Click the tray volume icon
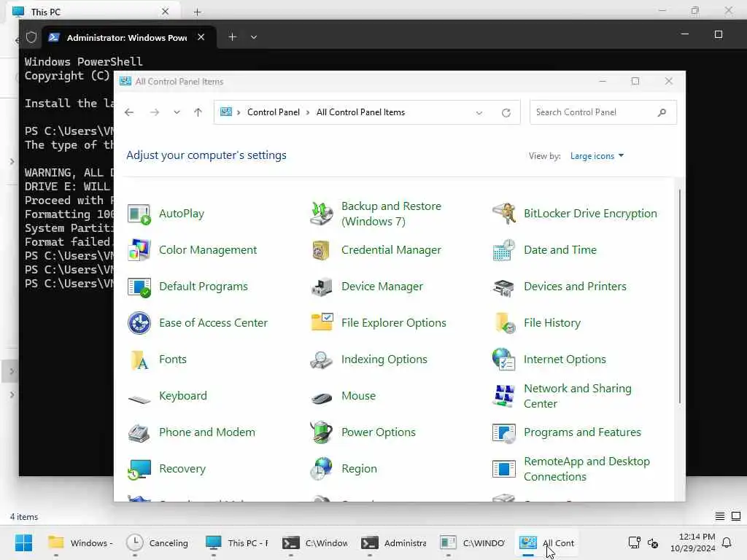 653,542
